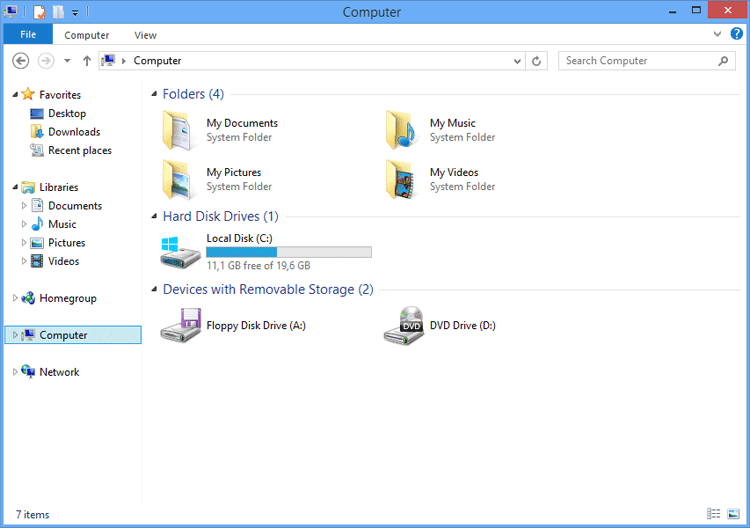Expand the Homegroup tree node
Screen dimensions: 750x528
point(15,298)
